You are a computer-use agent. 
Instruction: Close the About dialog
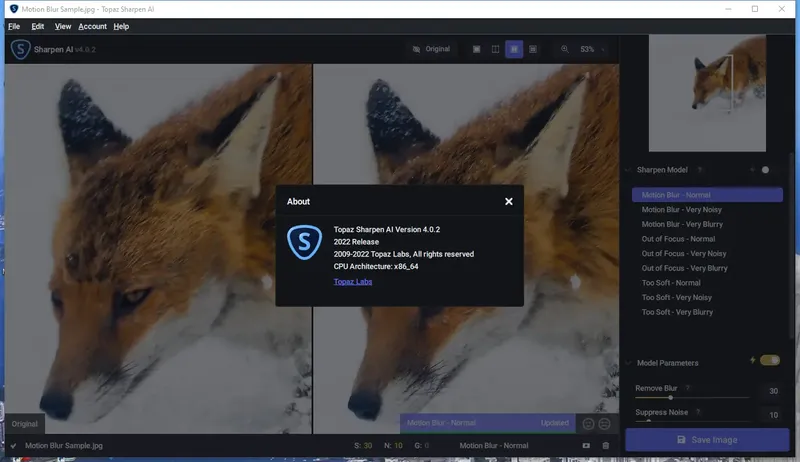click(x=509, y=201)
